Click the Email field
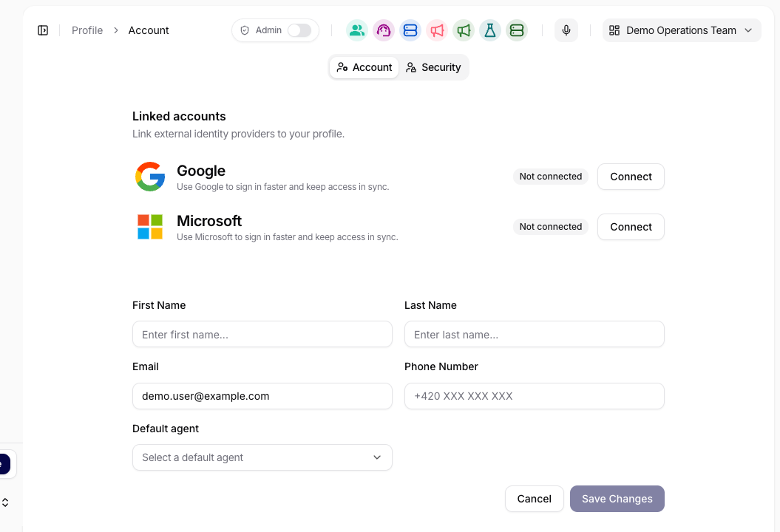Screen dimensions: 780x532 click(262, 396)
